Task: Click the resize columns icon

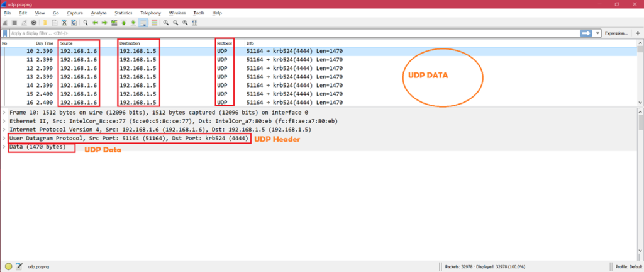Action: [195, 23]
